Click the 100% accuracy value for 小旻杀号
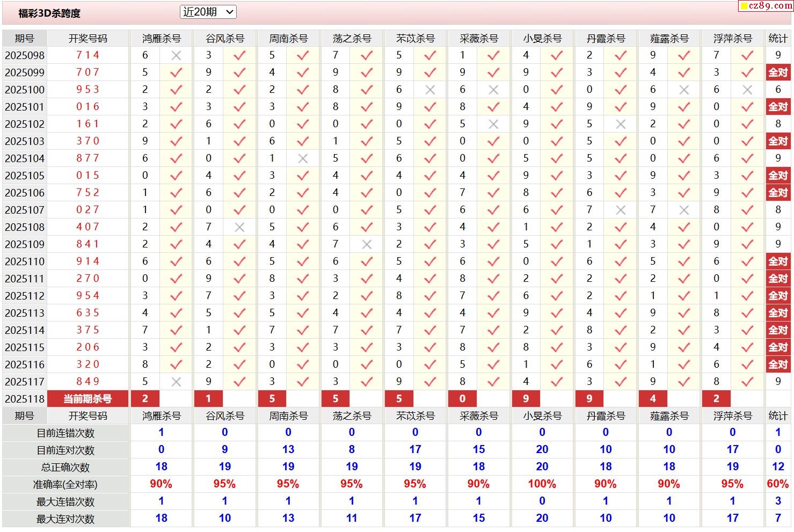The image size is (794, 532). point(542,484)
